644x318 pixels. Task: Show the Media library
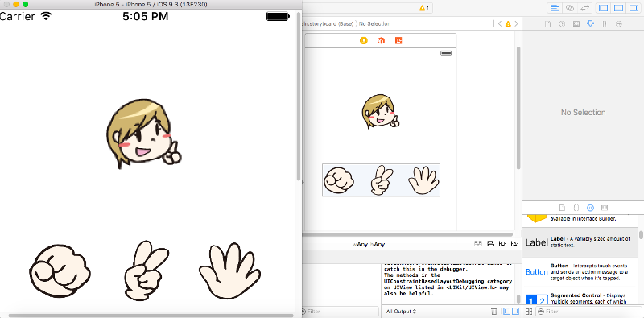coord(605,208)
